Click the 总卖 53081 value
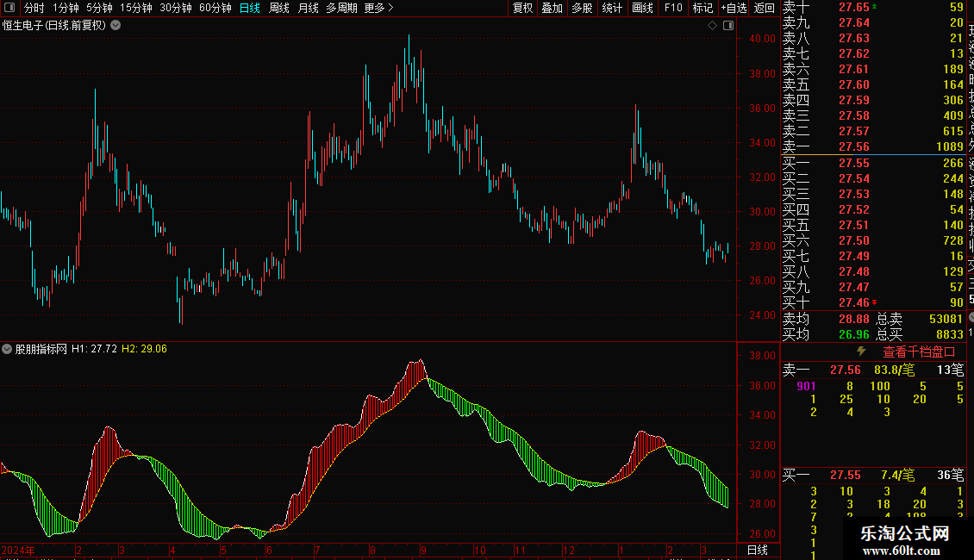Screen dimensions: 974x560 click(946, 319)
